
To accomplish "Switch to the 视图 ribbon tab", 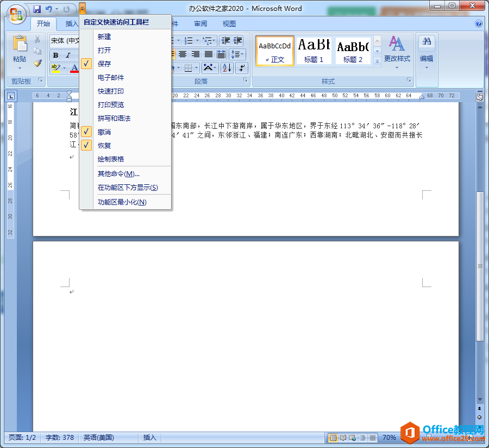I will click(x=229, y=24).
